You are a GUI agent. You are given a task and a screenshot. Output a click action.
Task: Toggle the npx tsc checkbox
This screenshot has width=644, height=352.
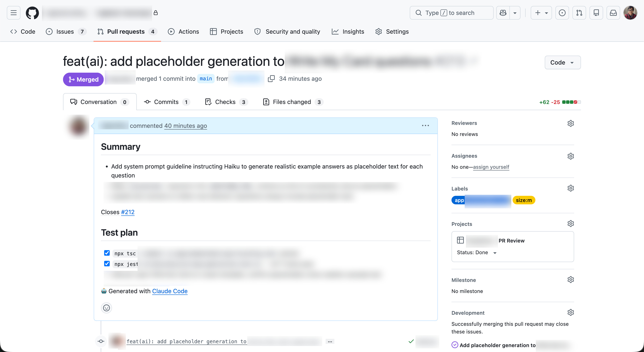point(107,253)
